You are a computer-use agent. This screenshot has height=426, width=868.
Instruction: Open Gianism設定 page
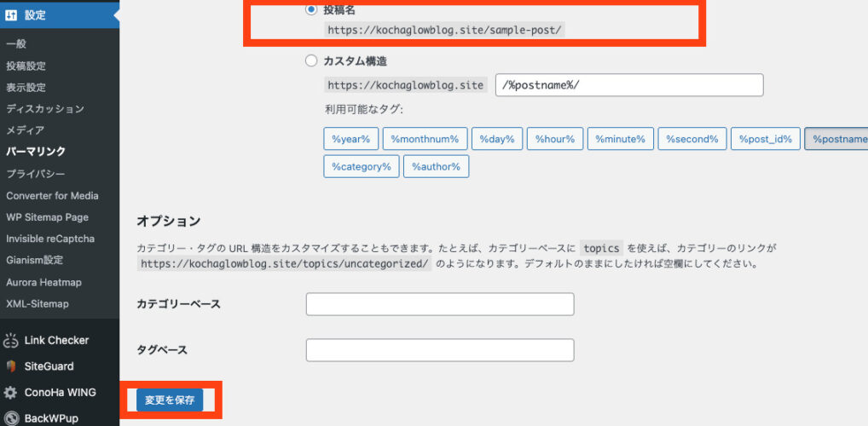coord(35,261)
